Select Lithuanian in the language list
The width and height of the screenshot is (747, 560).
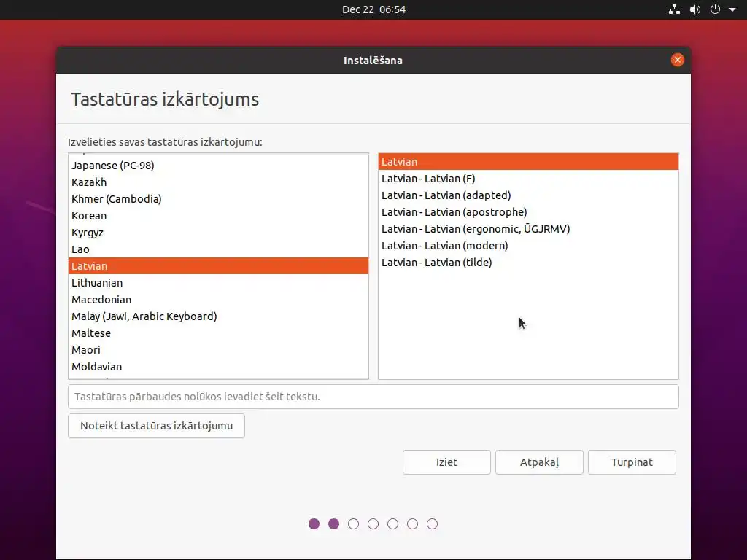coord(218,282)
